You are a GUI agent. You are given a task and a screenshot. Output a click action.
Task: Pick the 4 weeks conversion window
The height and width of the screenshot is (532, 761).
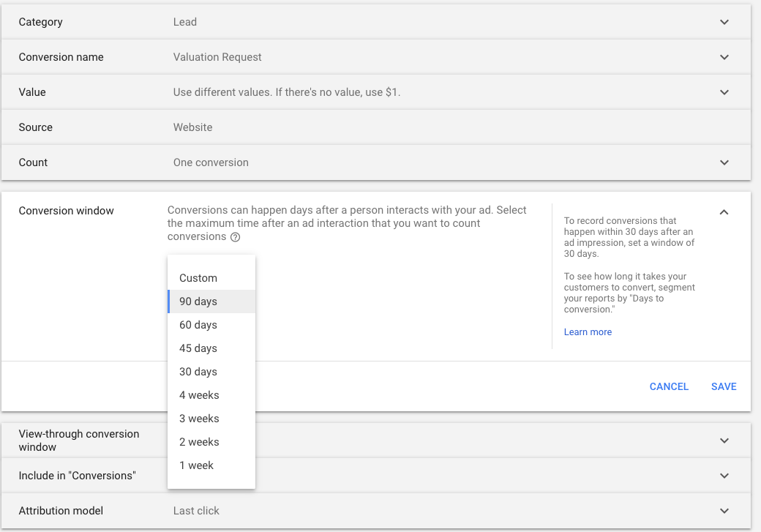tap(198, 394)
